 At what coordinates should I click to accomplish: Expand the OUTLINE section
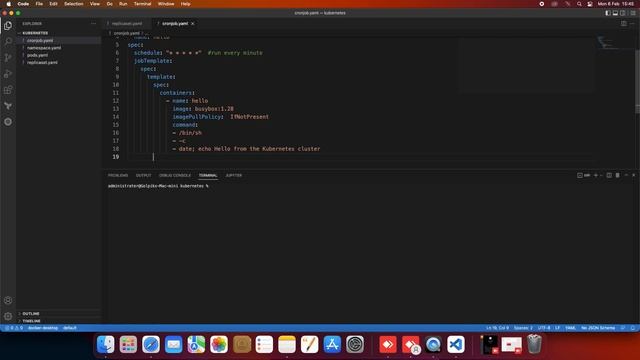[31, 313]
